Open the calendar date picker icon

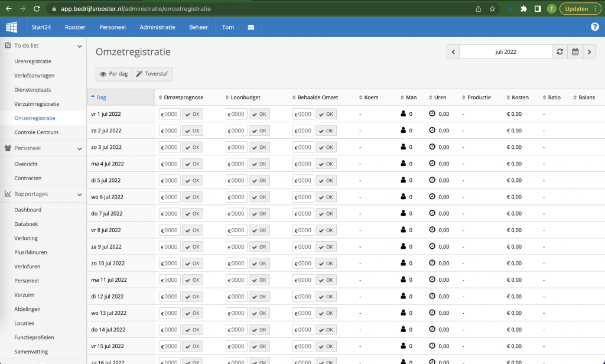tap(575, 52)
